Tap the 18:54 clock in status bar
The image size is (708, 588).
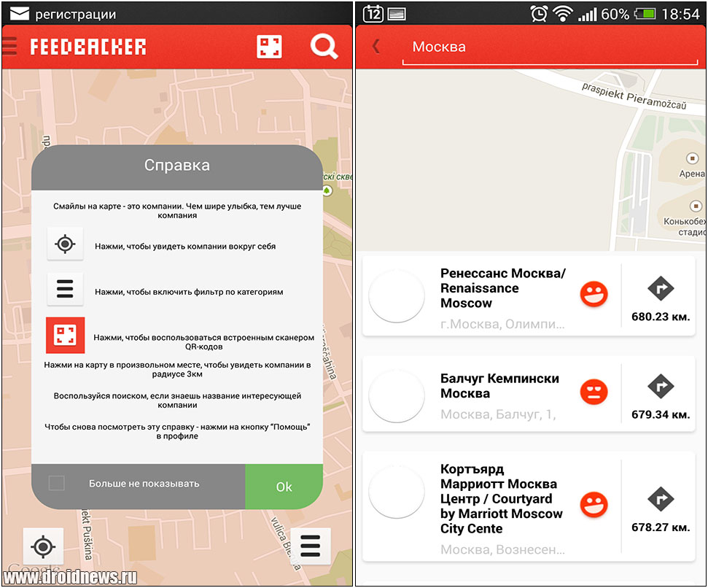pyautogui.click(x=680, y=14)
